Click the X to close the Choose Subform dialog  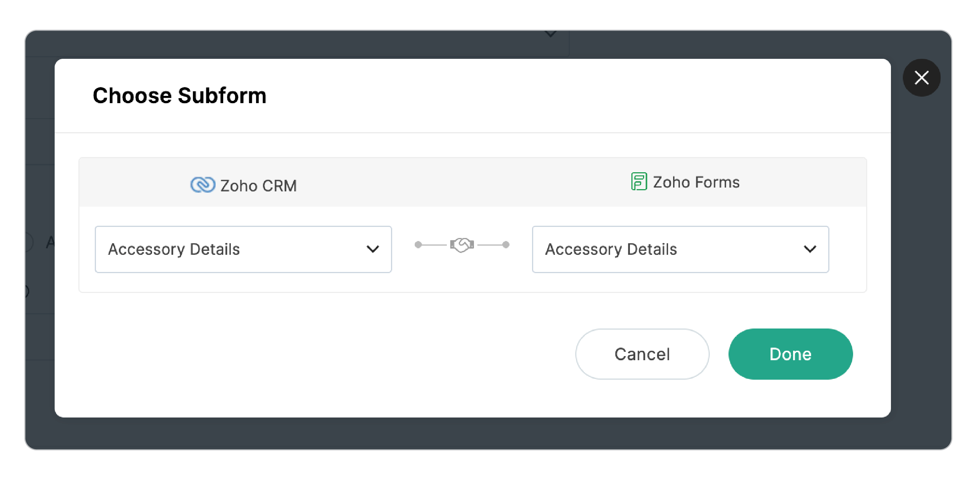point(922,78)
